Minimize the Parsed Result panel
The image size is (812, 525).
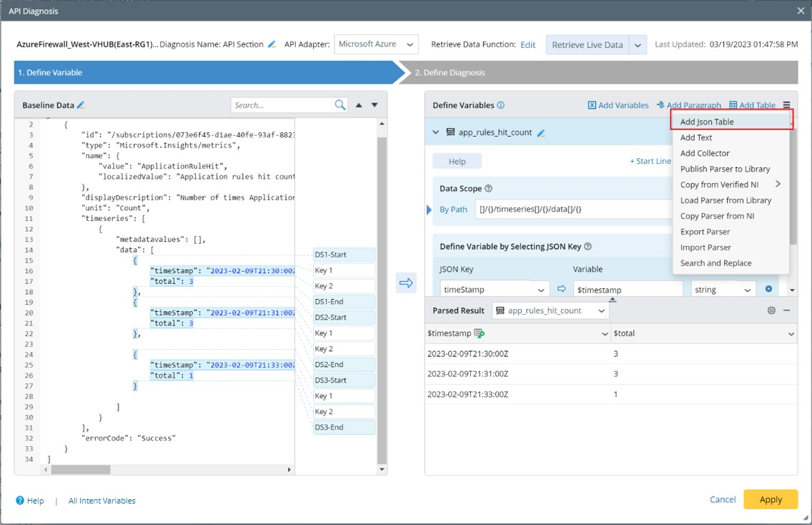pyautogui.click(x=786, y=310)
